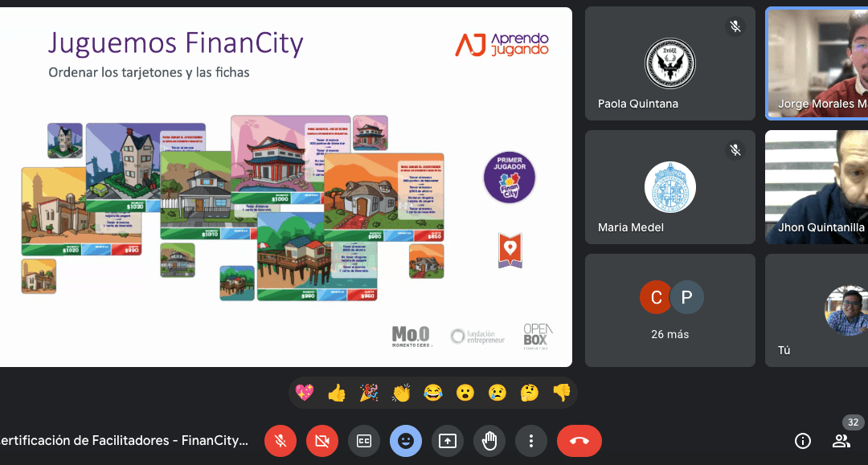The width and height of the screenshot is (868, 465).
Task: Click the Aprendo Jugando logo on slide
Action: point(502,44)
